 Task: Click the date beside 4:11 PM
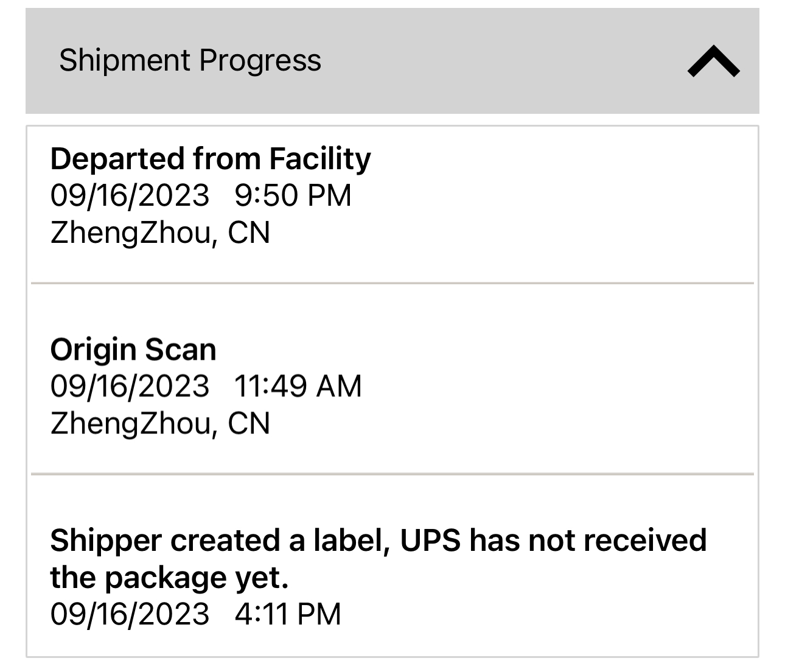(130, 614)
